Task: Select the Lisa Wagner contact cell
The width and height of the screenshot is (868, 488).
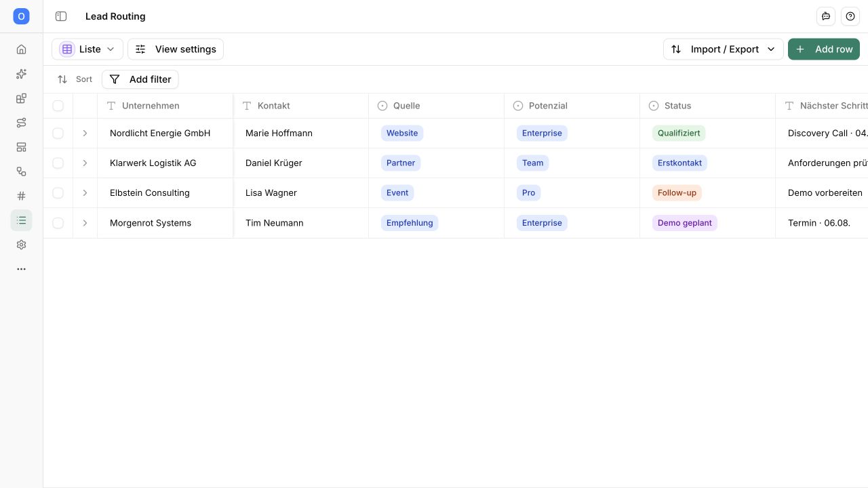Action: tap(301, 193)
